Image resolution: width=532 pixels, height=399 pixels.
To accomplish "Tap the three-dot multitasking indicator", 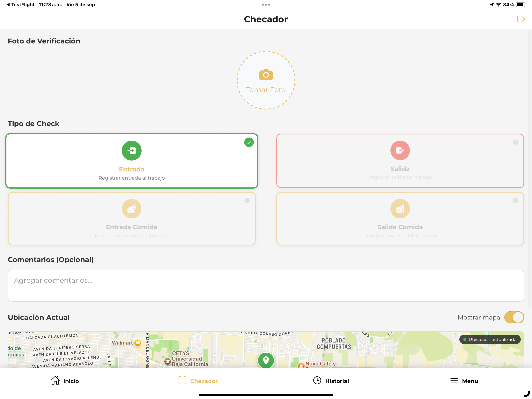I will click(x=266, y=4).
